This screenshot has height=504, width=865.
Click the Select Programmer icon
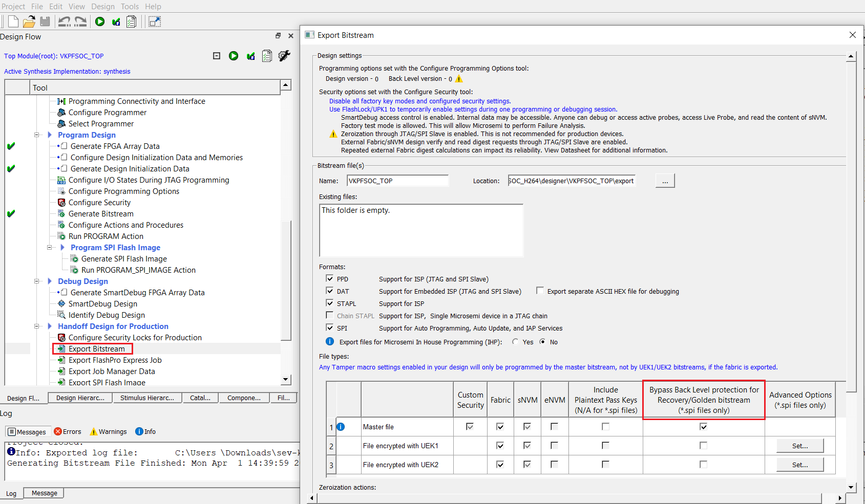(61, 124)
